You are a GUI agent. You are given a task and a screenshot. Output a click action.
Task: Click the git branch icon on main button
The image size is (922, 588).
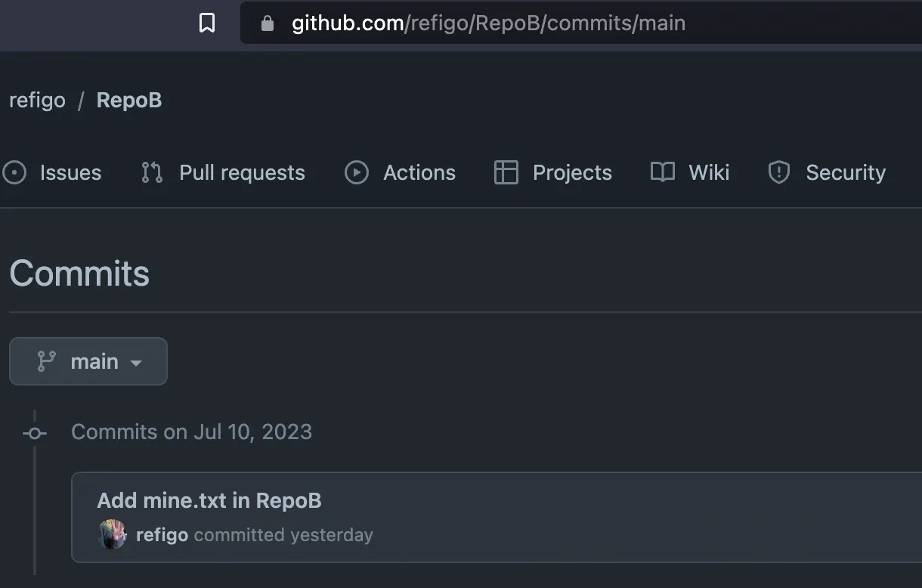point(47,361)
